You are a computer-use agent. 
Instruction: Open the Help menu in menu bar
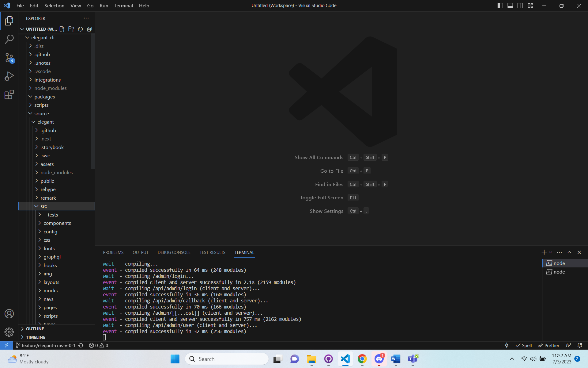(x=144, y=6)
